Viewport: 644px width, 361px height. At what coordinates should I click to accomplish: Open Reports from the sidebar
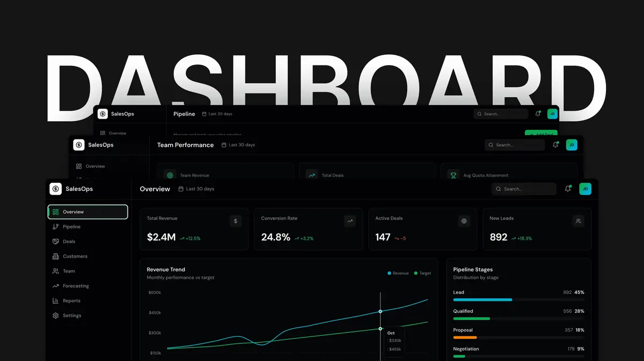click(71, 301)
